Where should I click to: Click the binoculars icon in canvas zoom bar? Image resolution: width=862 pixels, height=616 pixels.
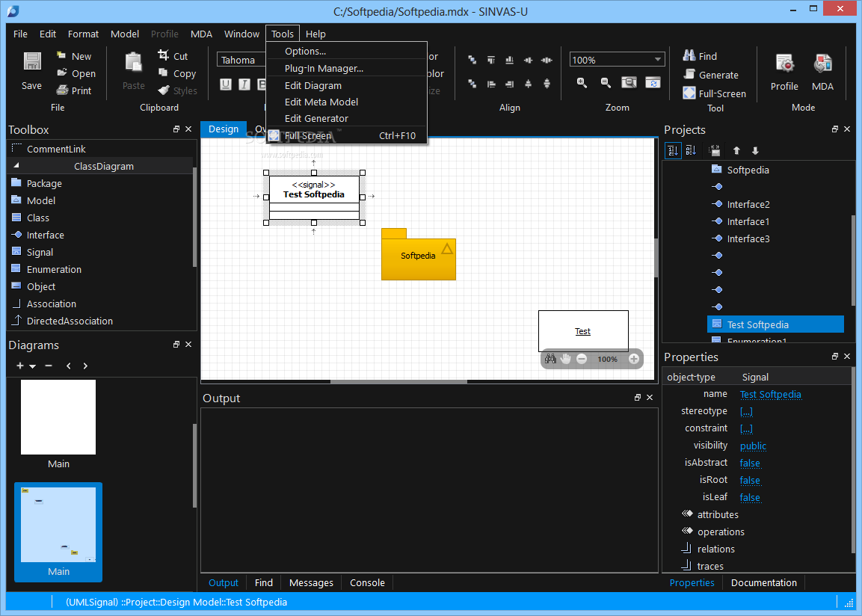click(550, 359)
